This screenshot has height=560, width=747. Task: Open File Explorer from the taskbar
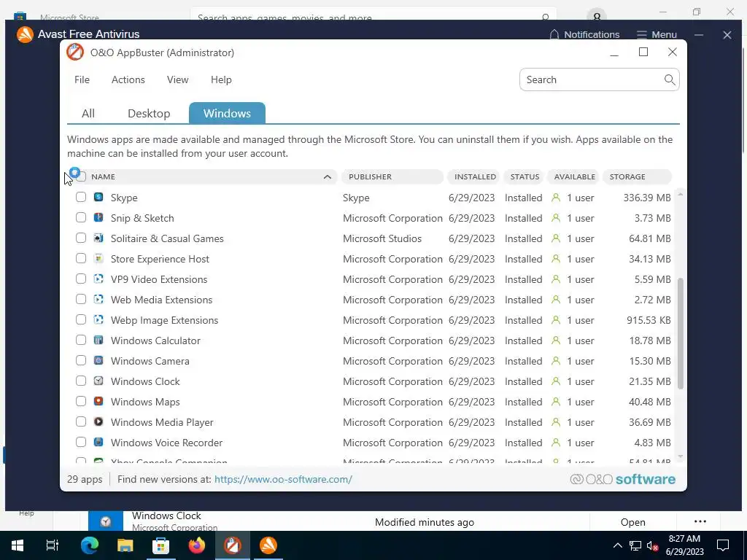point(125,545)
